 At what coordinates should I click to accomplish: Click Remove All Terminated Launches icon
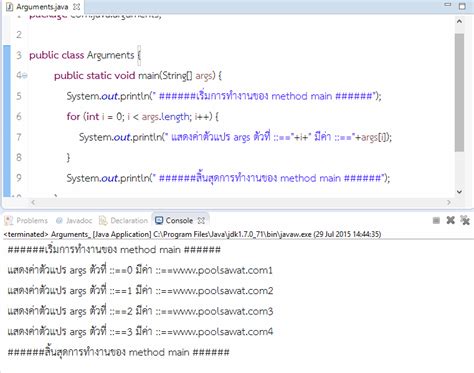[465, 220]
